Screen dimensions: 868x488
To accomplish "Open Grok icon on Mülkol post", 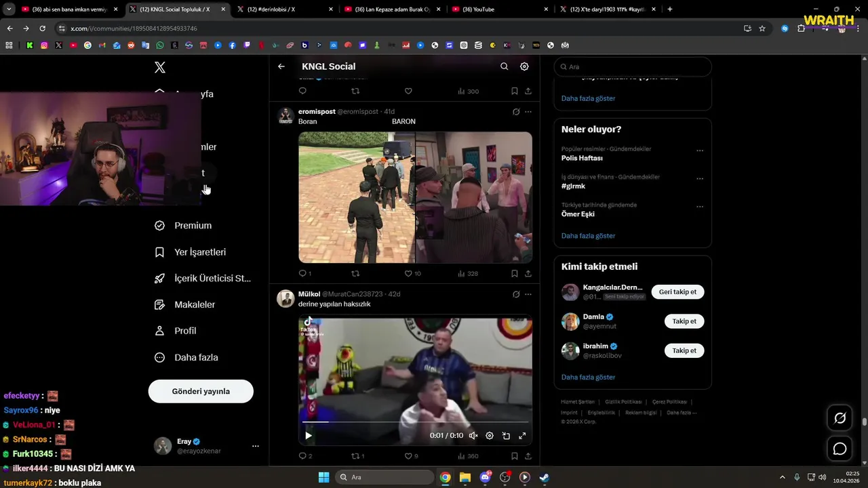I will [516, 294].
